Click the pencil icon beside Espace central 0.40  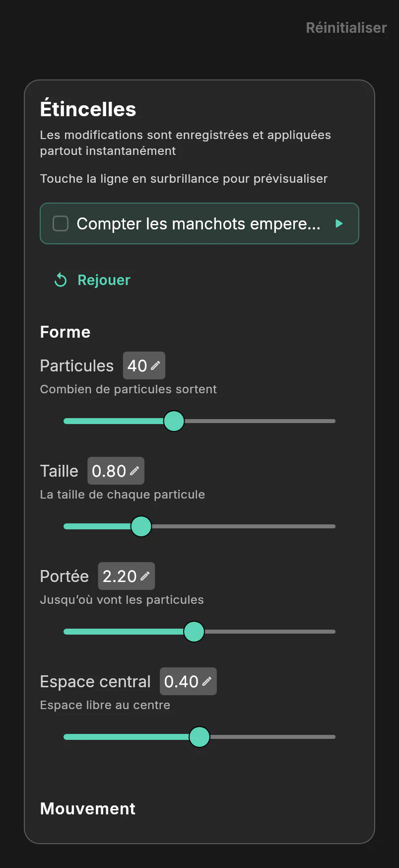(206, 681)
